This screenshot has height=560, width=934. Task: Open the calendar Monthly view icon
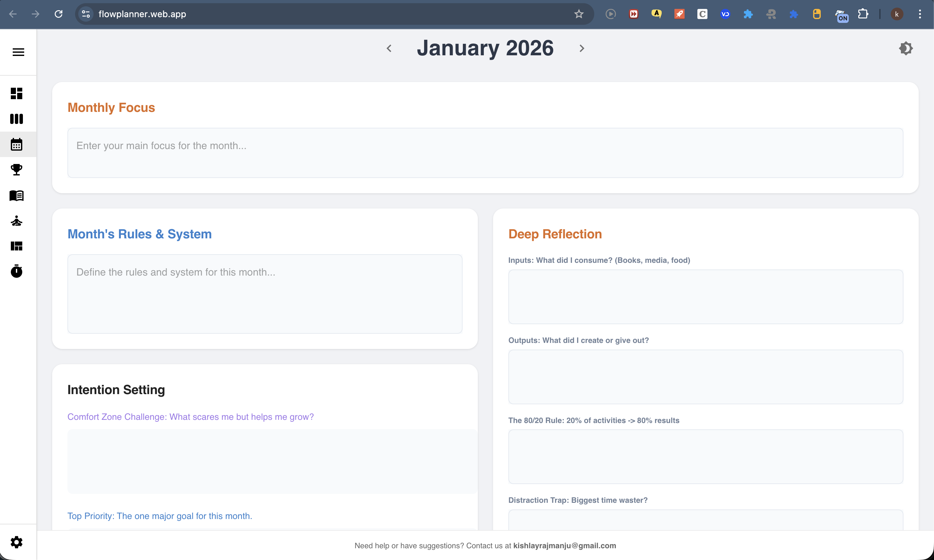click(17, 145)
